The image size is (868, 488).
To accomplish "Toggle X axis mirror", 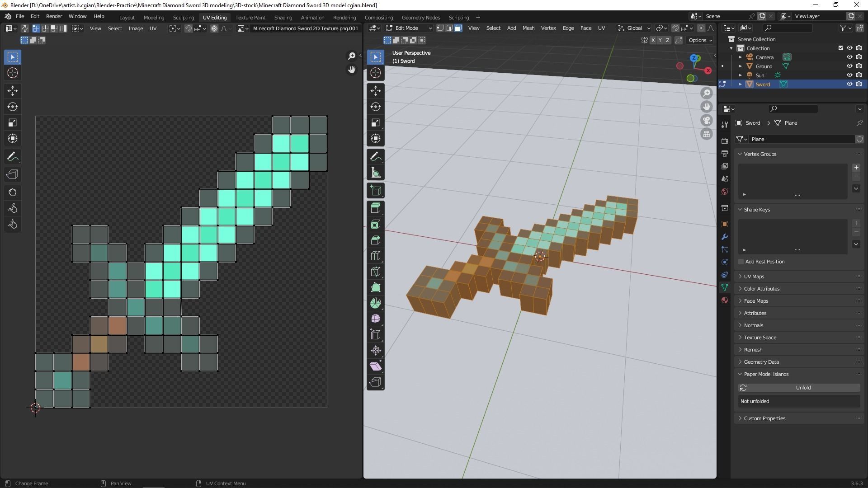I will pyautogui.click(x=653, y=40).
